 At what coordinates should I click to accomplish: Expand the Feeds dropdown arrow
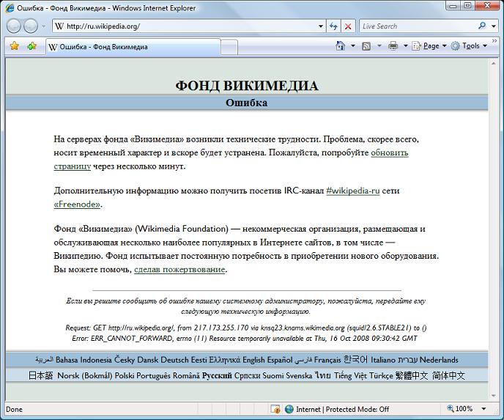pyautogui.click(x=379, y=45)
